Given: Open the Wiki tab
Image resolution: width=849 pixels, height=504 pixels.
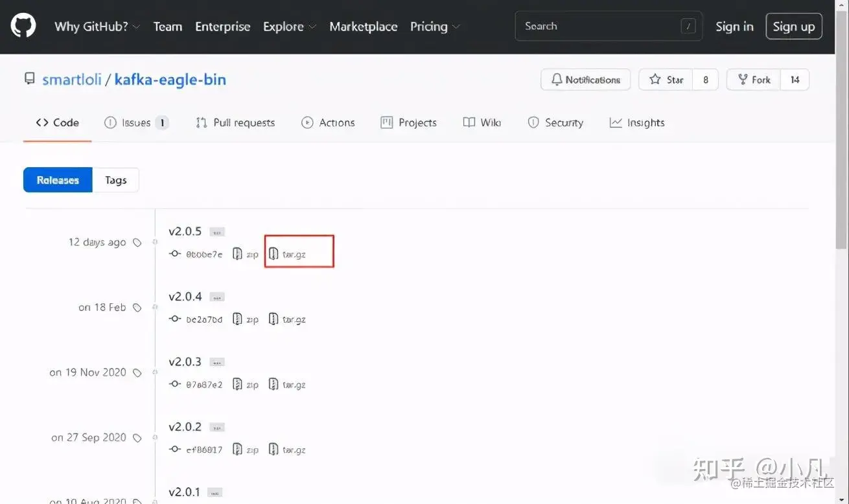Looking at the screenshot, I should pyautogui.click(x=482, y=122).
